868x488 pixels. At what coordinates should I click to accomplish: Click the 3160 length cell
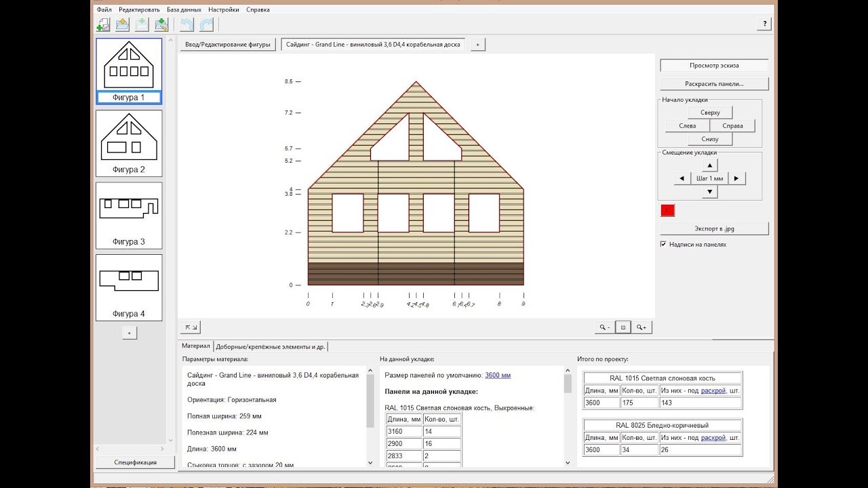pyautogui.click(x=403, y=432)
